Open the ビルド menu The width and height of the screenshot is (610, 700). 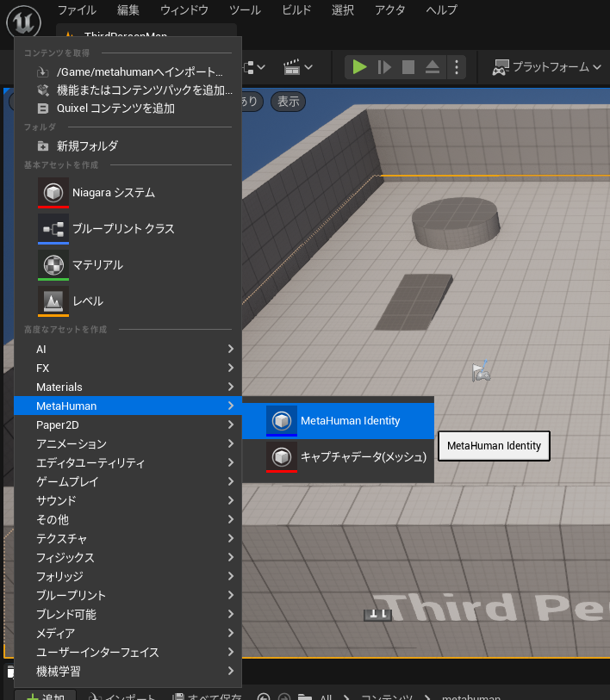tap(296, 9)
